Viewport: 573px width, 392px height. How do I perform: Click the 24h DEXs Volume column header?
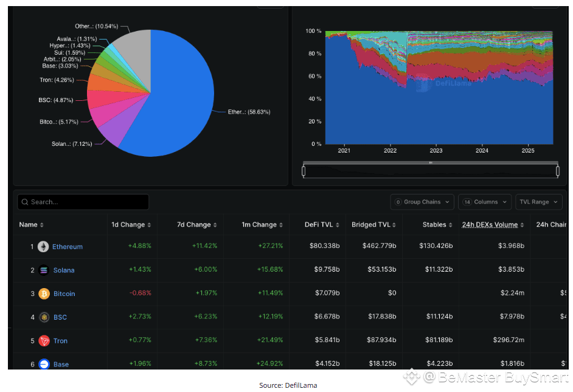pyautogui.click(x=490, y=224)
